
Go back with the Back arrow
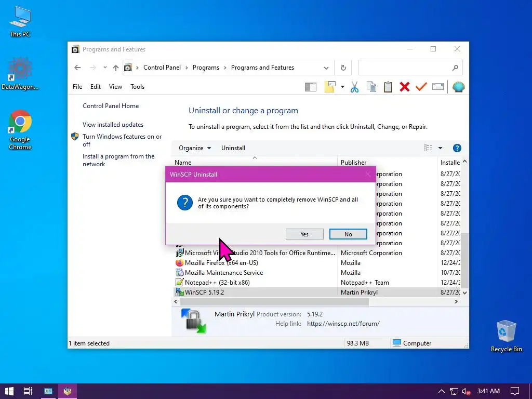tap(77, 68)
